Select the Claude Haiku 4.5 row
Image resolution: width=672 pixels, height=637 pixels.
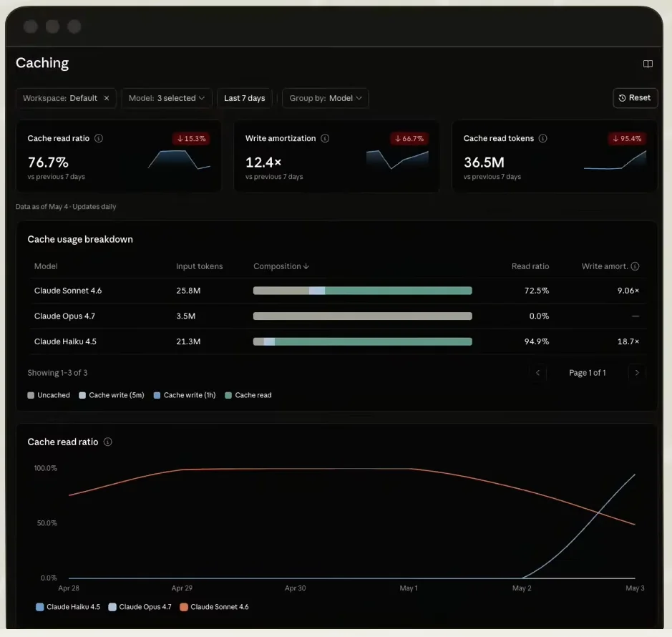(338, 341)
